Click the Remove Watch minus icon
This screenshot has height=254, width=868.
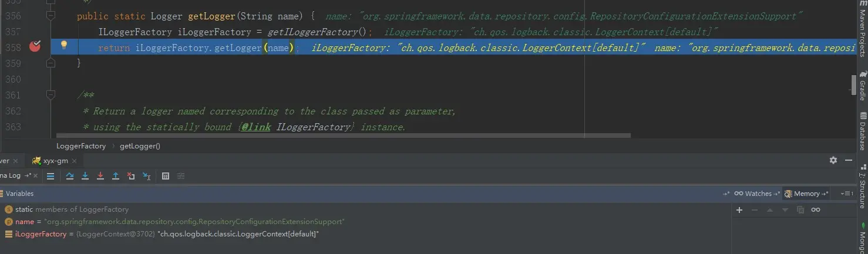pyautogui.click(x=755, y=210)
